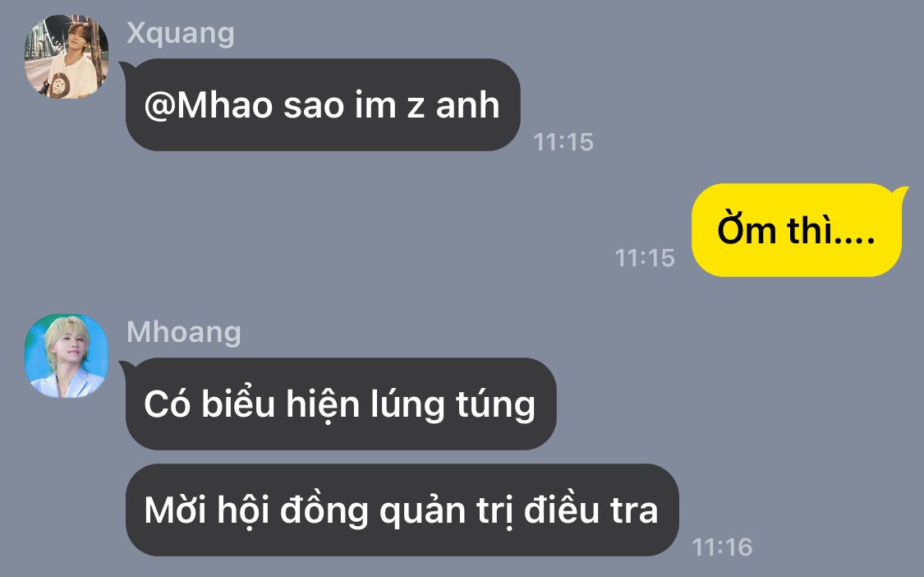Open Xquang's profile picture
The width and height of the screenshot is (924, 577).
[67, 57]
